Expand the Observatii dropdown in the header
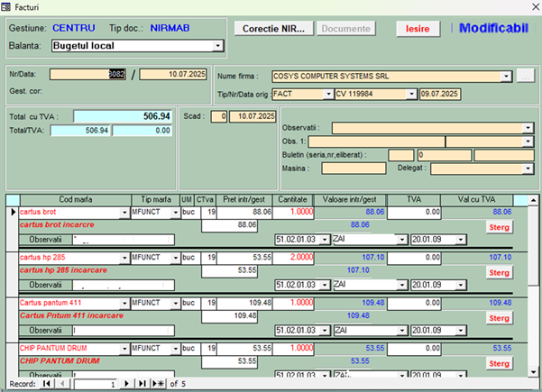 [x=528, y=128]
